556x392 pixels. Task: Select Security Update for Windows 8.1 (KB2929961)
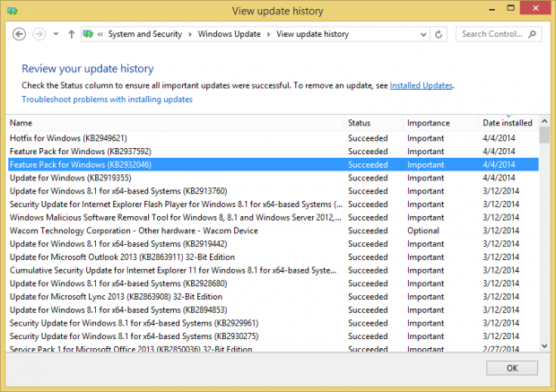(x=273, y=323)
